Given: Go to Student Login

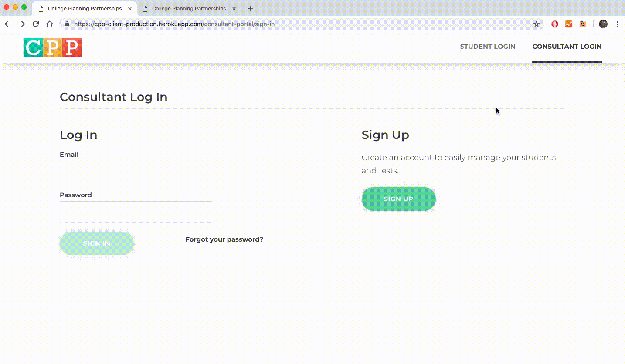Looking at the screenshot, I should 488,47.
